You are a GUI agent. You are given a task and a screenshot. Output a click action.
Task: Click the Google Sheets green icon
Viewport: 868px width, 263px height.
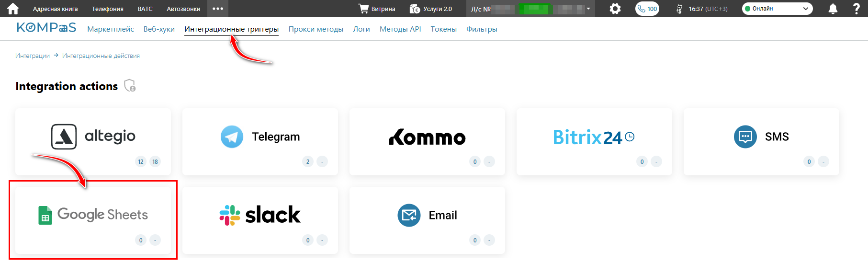[45, 215]
